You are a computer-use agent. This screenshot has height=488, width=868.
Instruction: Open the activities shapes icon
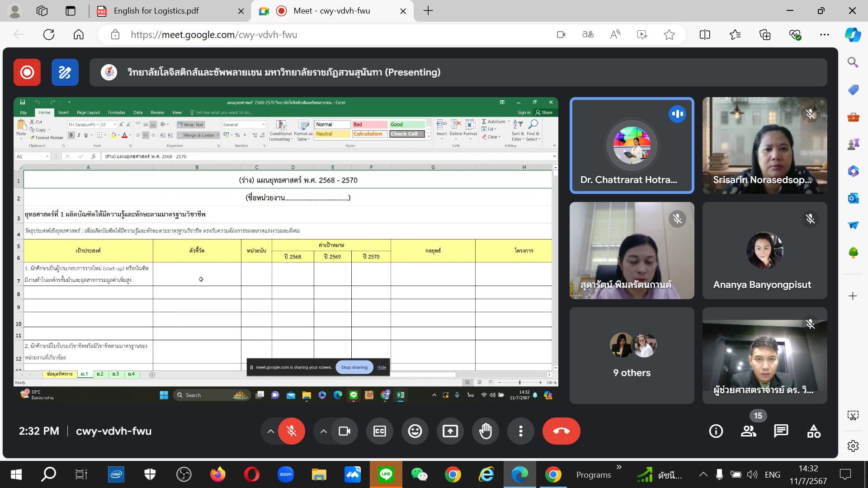coord(813,431)
